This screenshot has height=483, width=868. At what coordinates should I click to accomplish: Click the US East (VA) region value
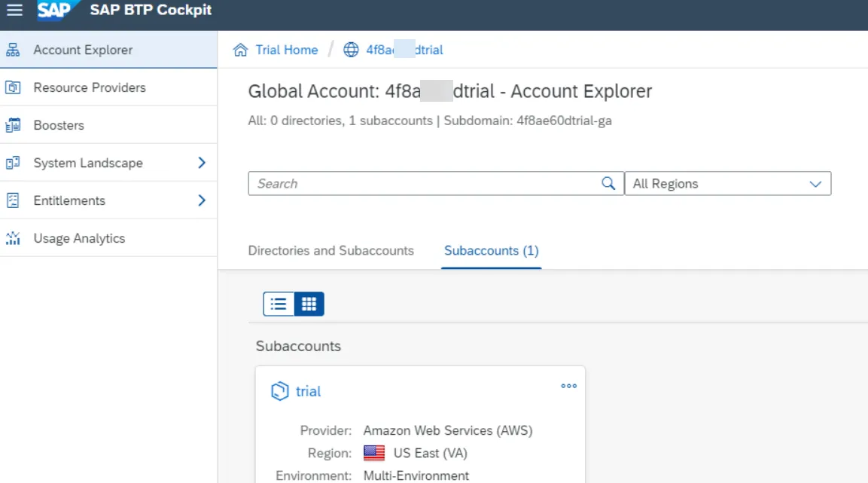pos(431,453)
